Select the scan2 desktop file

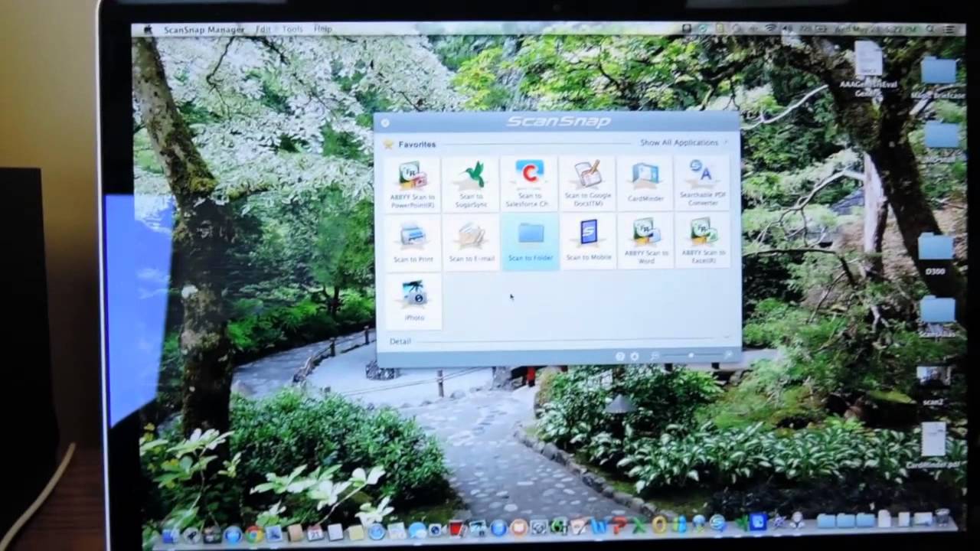coord(933,385)
